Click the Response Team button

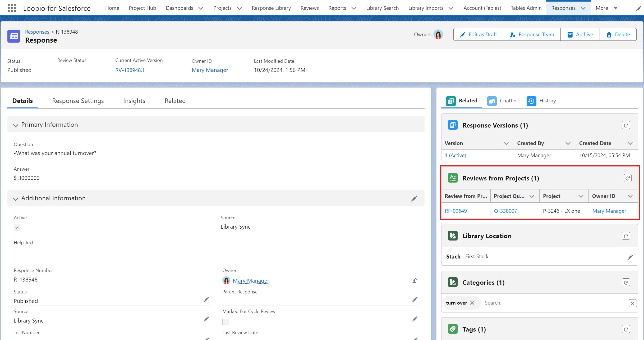point(532,34)
